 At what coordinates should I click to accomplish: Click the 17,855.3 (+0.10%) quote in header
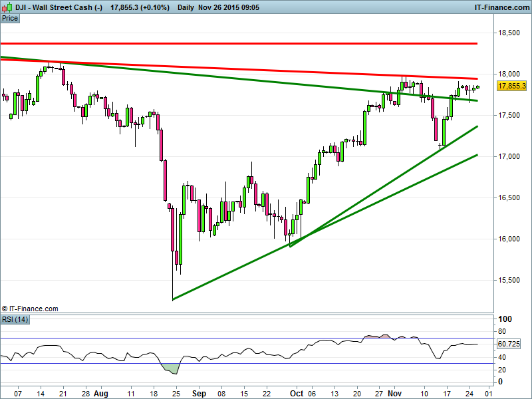coord(140,8)
